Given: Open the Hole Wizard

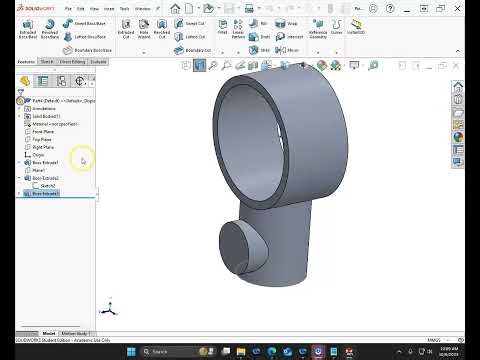Looking at the screenshot, I should 144,29.
